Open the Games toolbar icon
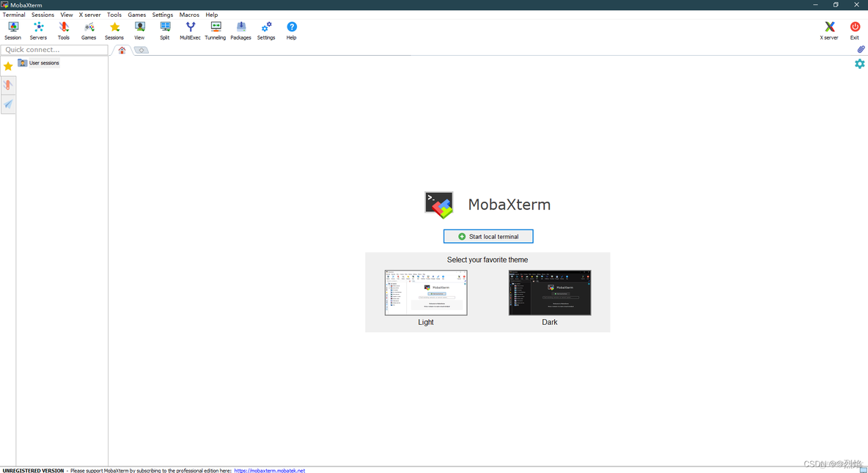Image resolution: width=868 pixels, height=473 pixels. (x=89, y=31)
